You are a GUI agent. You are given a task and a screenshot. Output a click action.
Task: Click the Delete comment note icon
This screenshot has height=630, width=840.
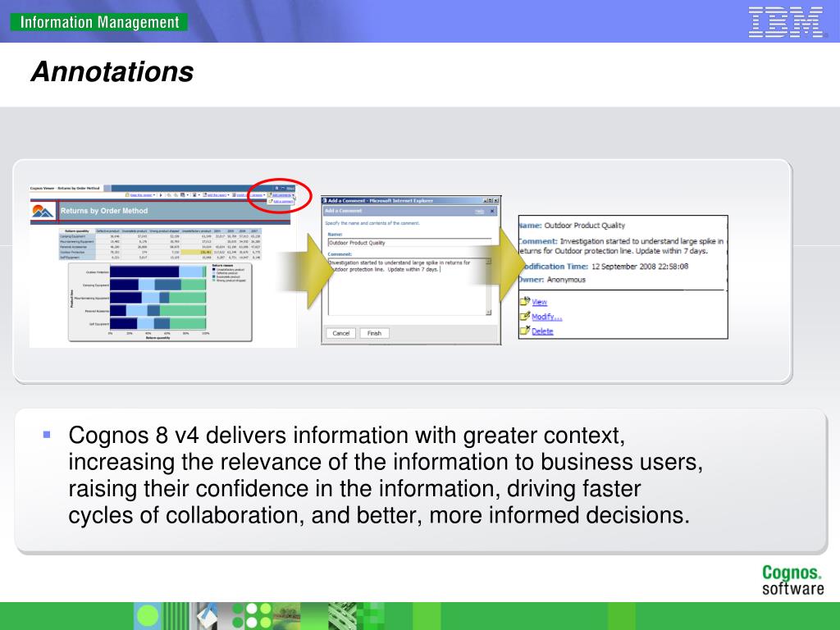[525, 331]
